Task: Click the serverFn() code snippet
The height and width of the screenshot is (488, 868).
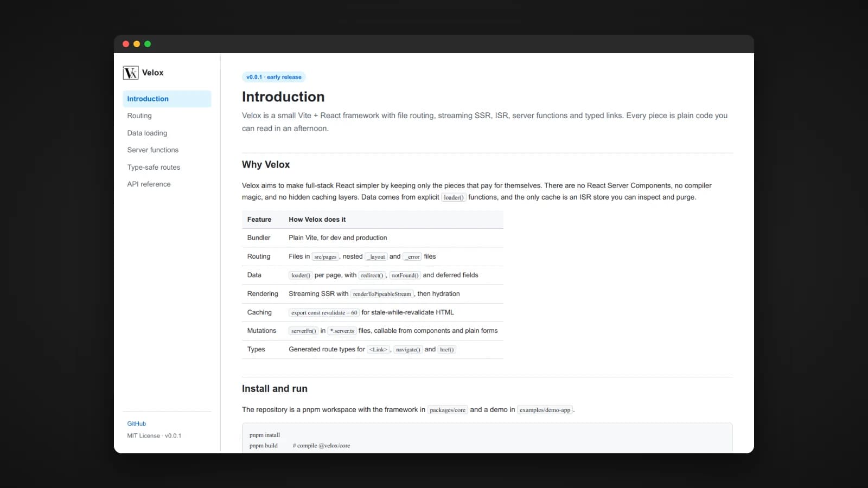Action: click(303, 331)
